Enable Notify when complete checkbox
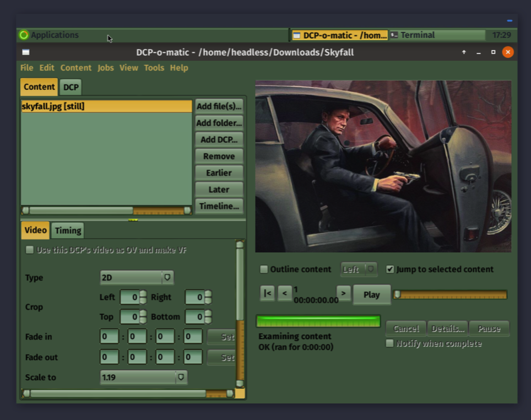Image resolution: width=531 pixels, height=420 pixels. pyautogui.click(x=389, y=343)
